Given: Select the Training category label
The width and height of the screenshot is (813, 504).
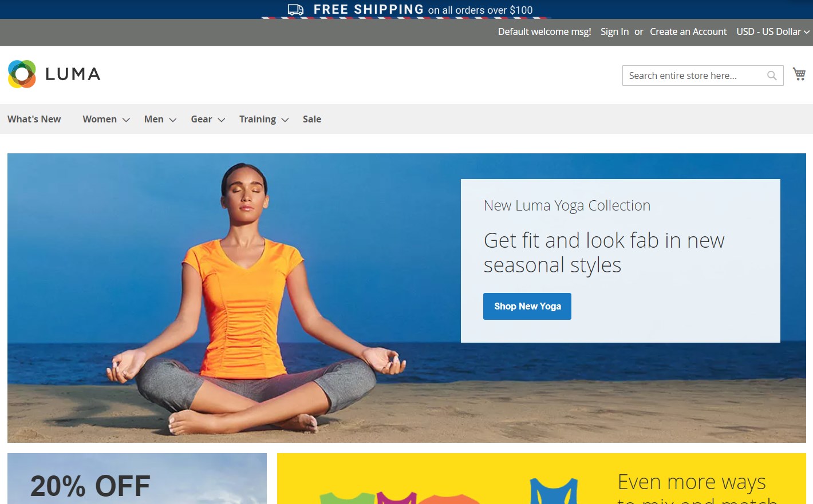Looking at the screenshot, I should [257, 119].
